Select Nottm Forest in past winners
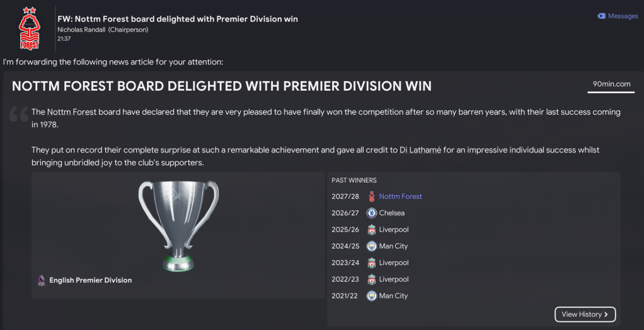This screenshot has height=330, width=644. (x=400, y=196)
